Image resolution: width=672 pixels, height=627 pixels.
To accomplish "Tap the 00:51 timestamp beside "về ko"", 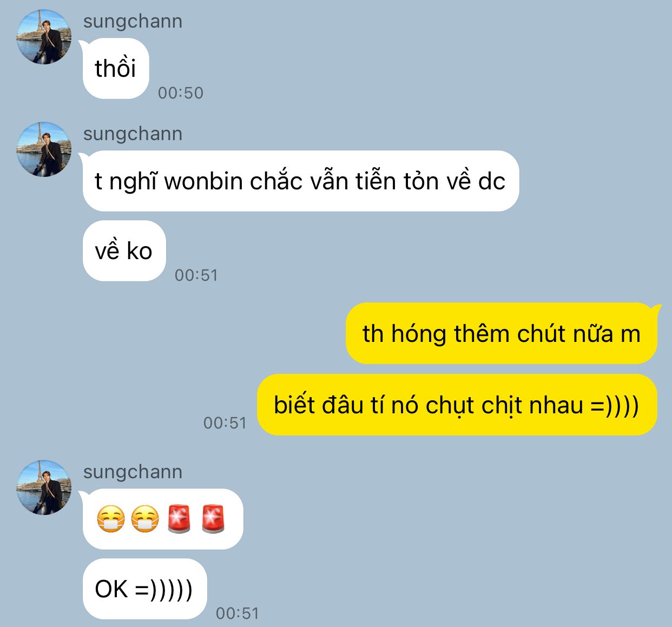I will tap(196, 275).
